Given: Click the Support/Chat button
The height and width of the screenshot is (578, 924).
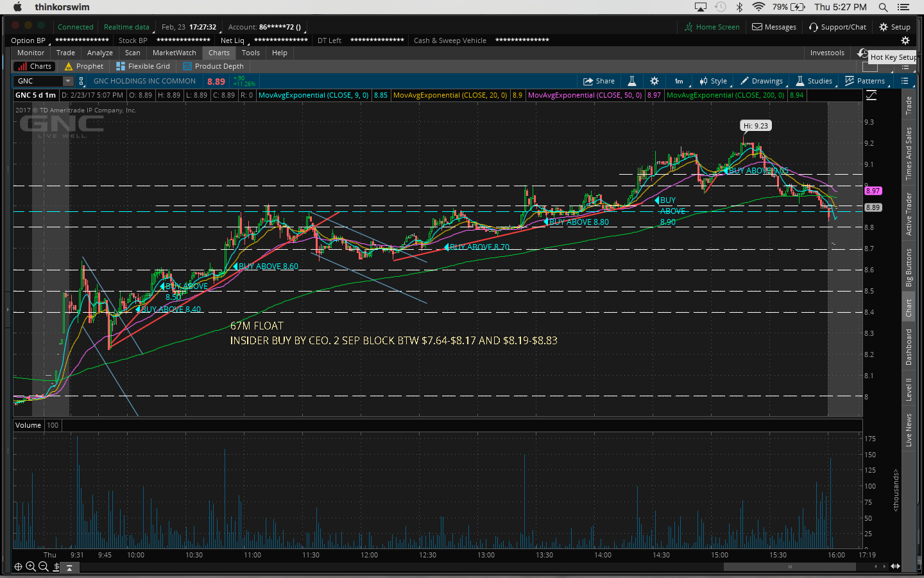Looking at the screenshot, I should click(x=837, y=27).
